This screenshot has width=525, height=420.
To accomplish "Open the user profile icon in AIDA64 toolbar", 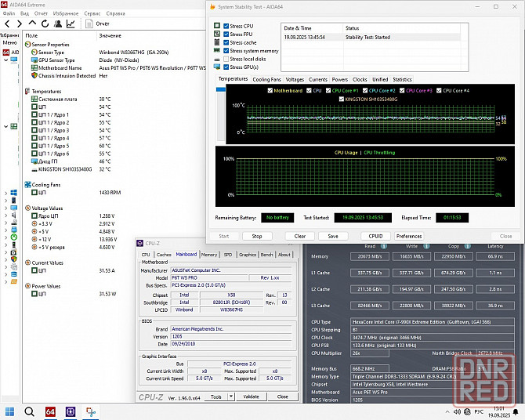I will pyautogui.click(x=56, y=24).
